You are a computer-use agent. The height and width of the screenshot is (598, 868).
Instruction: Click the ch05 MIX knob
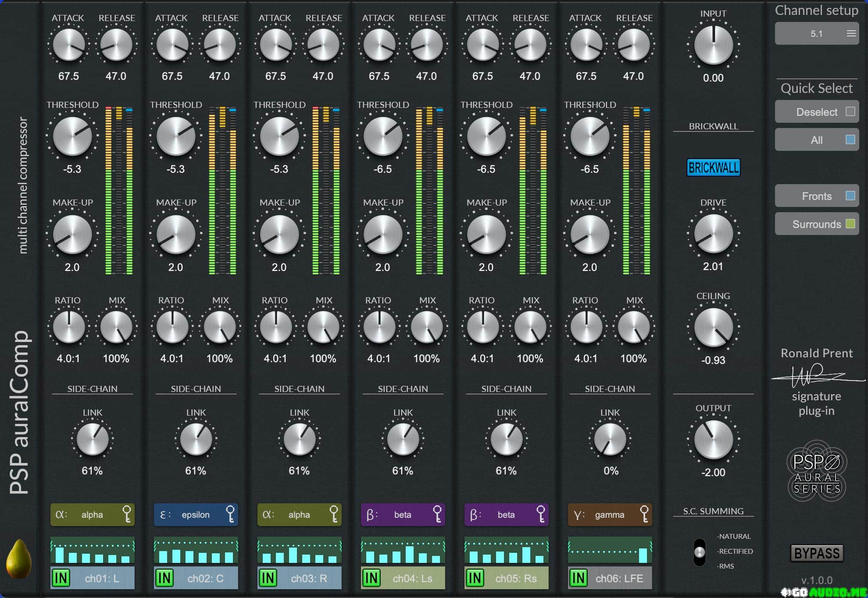[x=530, y=327]
